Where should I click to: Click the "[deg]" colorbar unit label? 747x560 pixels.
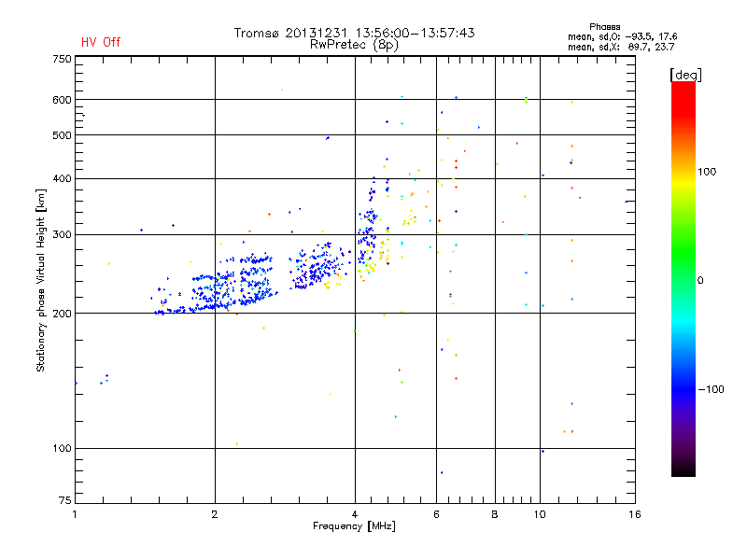[x=685, y=75]
